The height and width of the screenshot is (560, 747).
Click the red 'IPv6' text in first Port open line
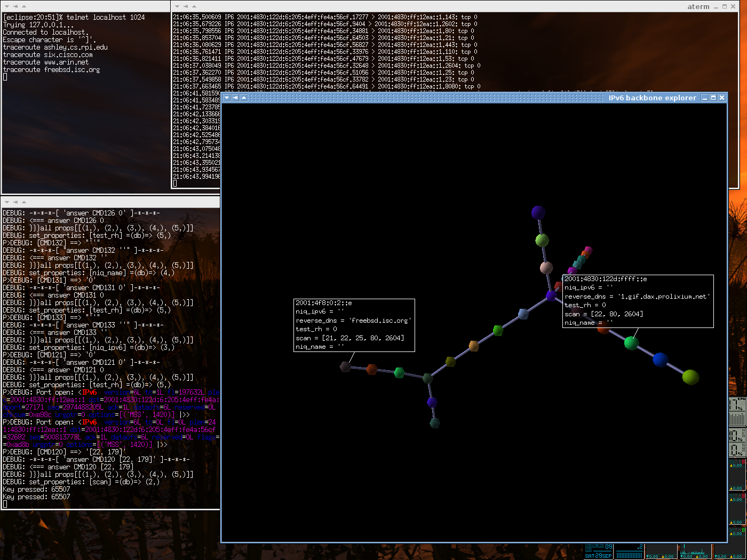(x=89, y=392)
